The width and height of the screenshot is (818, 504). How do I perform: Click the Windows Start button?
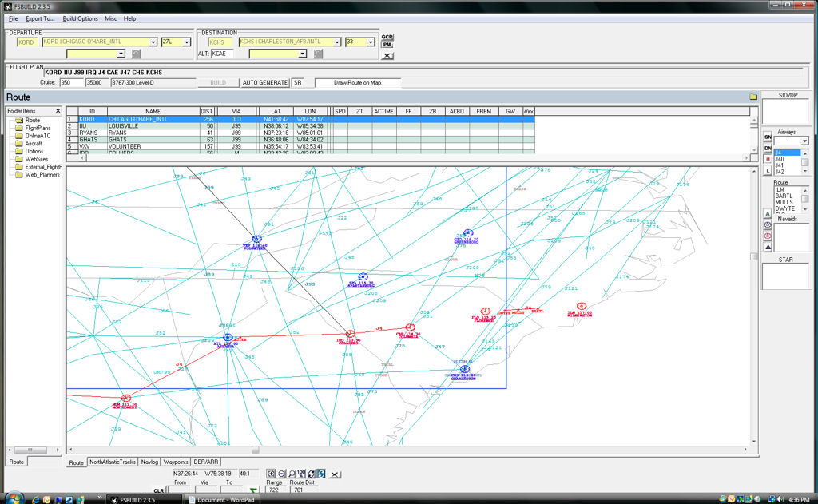click(x=14, y=498)
